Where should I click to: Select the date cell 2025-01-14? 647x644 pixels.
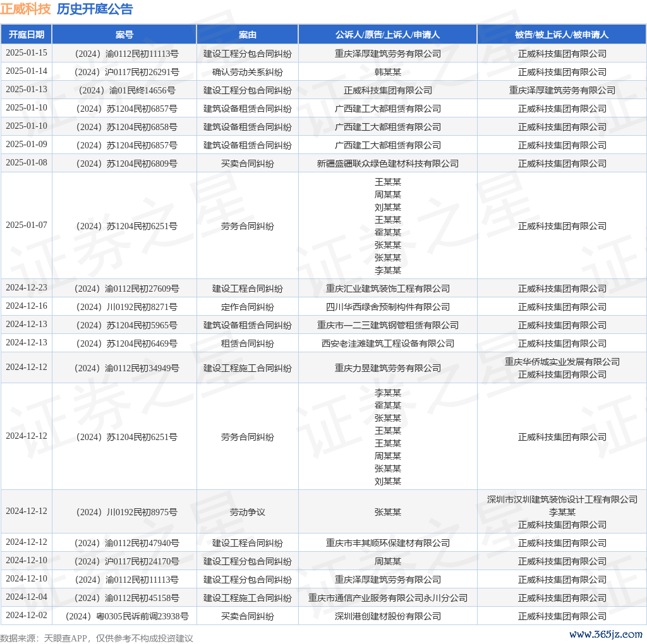coord(27,71)
